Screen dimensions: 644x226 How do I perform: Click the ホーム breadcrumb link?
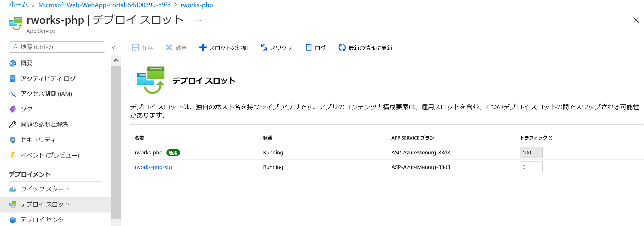(19, 5)
